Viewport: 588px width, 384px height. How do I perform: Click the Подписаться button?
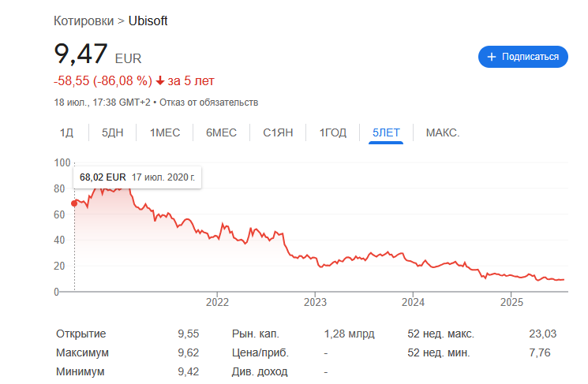click(523, 57)
